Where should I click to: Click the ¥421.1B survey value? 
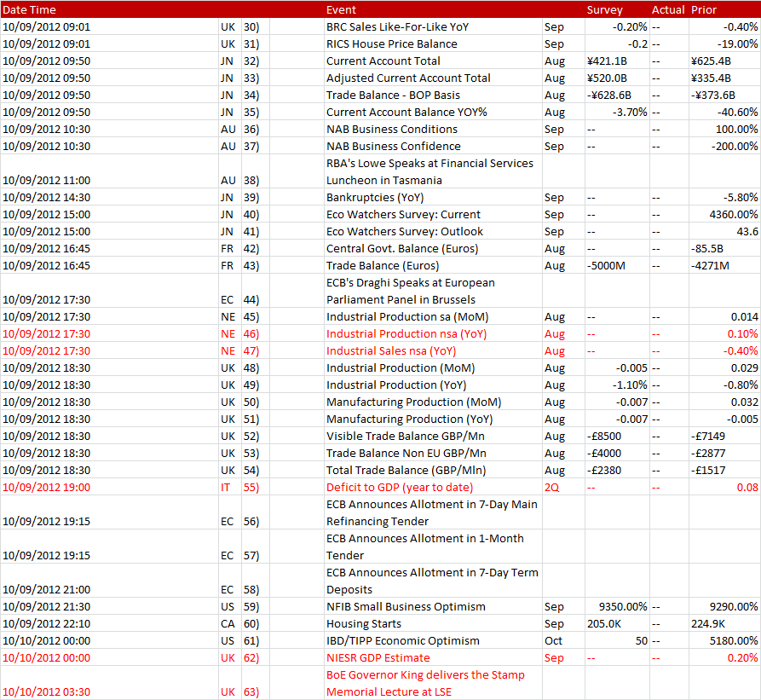click(606, 61)
